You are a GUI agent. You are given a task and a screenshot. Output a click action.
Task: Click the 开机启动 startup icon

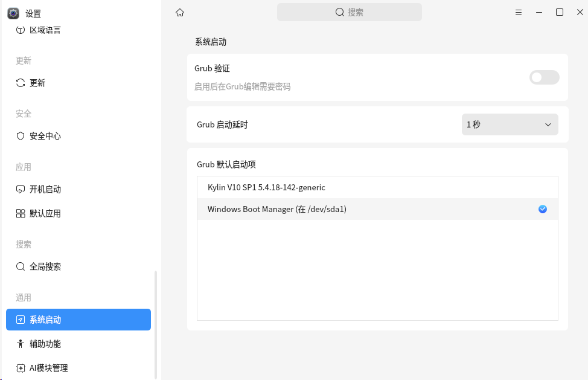pyautogui.click(x=21, y=190)
